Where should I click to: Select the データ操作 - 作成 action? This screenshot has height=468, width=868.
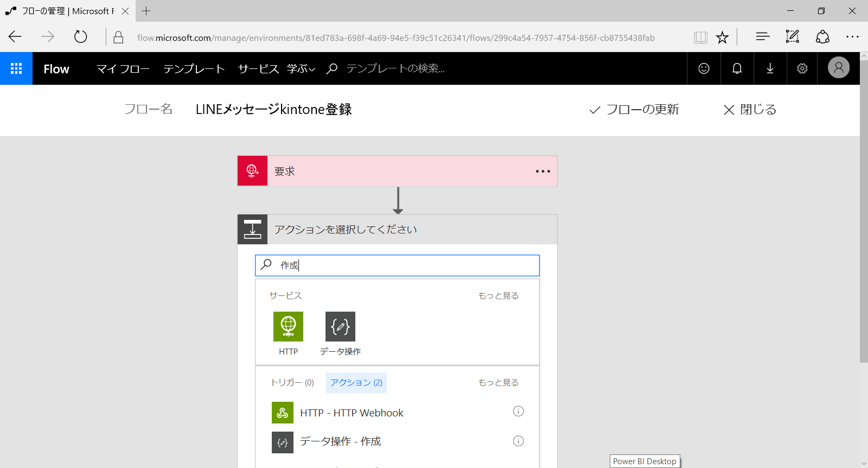tap(397, 442)
